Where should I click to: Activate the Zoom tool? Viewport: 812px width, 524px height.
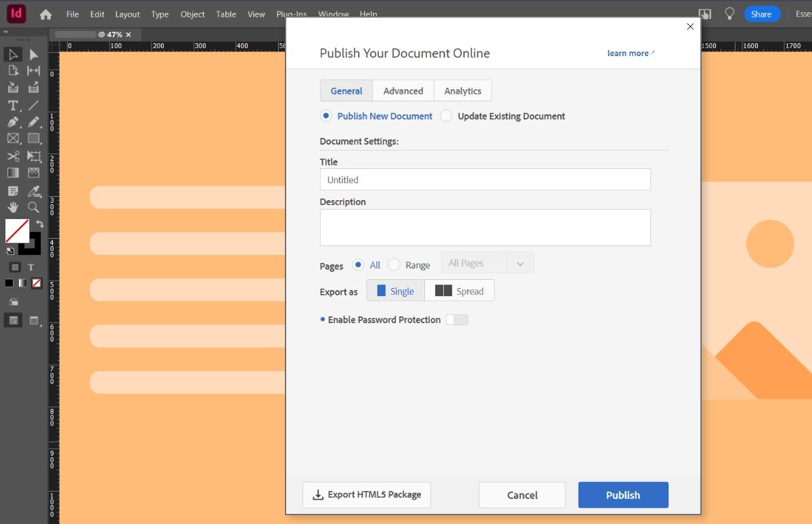(x=34, y=208)
